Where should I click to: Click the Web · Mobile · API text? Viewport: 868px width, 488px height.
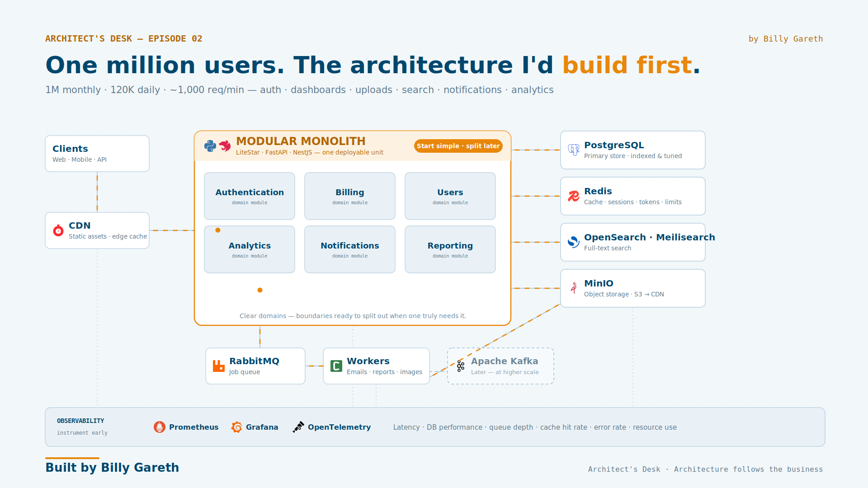tap(80, 160)
